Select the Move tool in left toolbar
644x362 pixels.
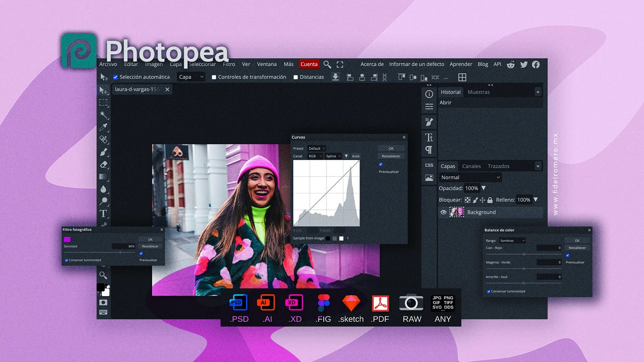(103, 90)
